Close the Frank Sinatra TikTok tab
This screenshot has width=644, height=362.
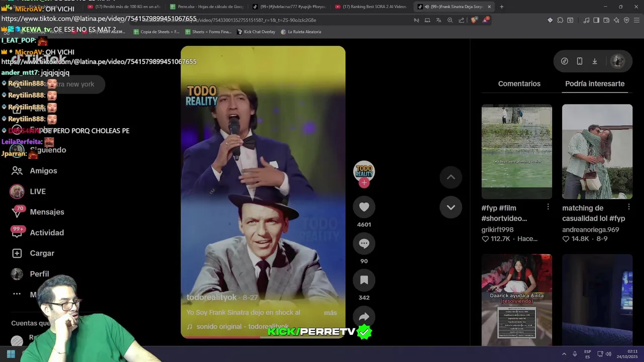tap(489, 7)
